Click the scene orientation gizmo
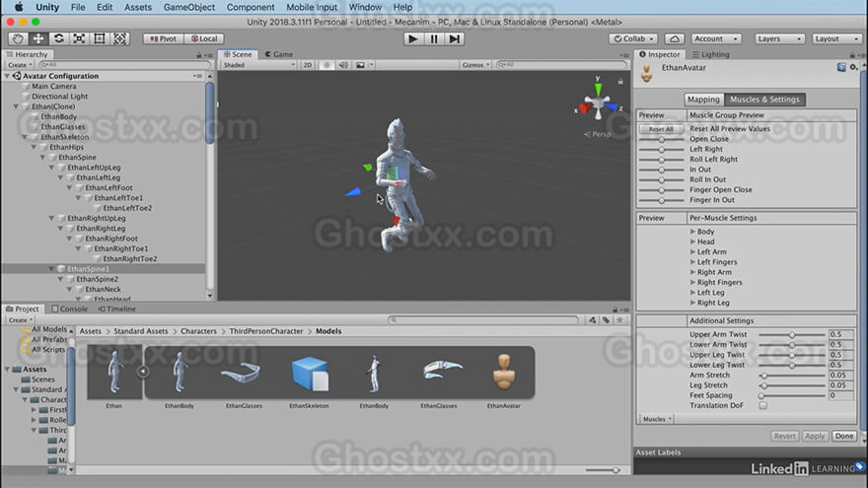The width and height of the screenshot is (868, 488). point(598,103)
